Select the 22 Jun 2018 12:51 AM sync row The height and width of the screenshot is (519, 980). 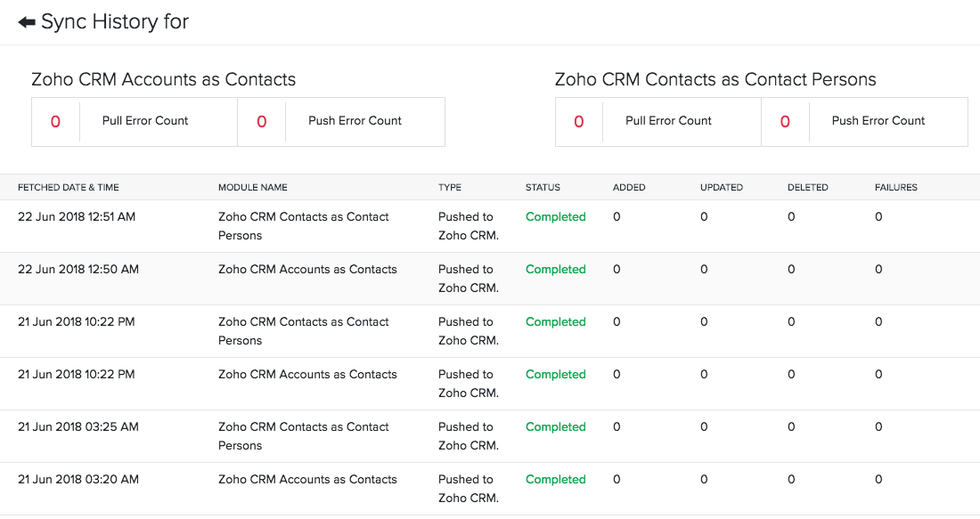point(77,217)
